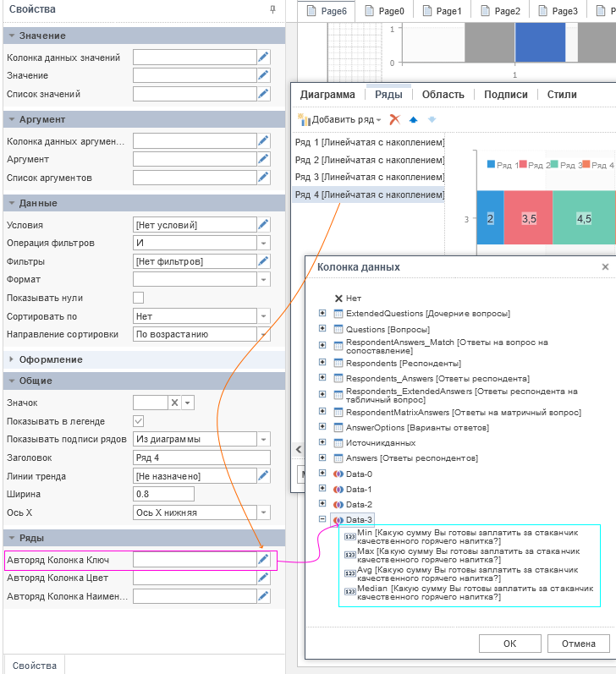Viewport: 616px width, 674px height.
Task: Click the green 4,5 bar segment
Action: coord(583,218)
